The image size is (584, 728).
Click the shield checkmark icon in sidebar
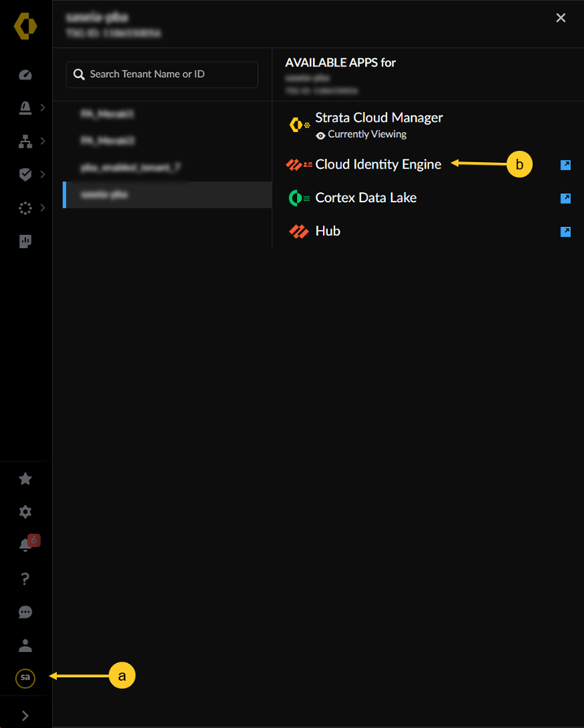(x=25, y=174)
